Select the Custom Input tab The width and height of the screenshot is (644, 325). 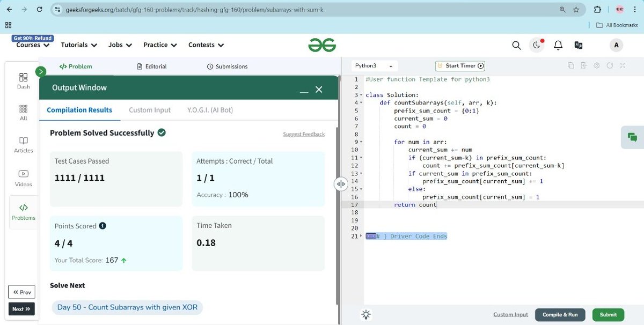(150, 110)
